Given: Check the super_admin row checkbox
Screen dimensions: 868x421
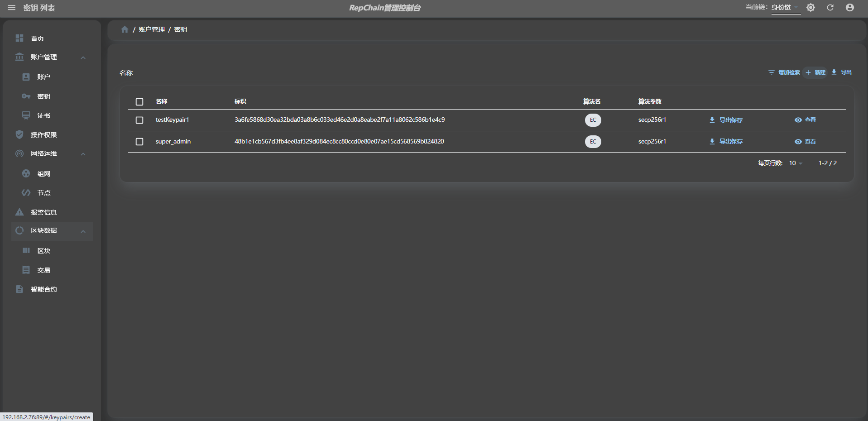Looking at the screenshot, I should [x=139, y=142].
